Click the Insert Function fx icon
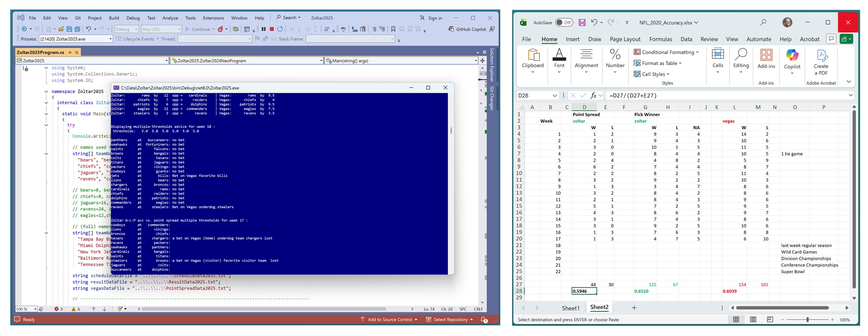Image resolution: width=868 pixels, height=336 pixels. coord(593,96)
